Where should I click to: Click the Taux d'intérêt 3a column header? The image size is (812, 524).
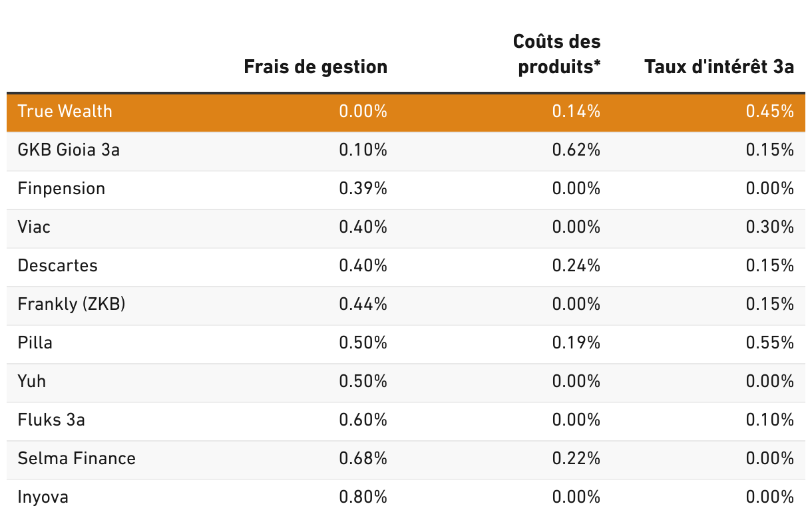pos(719,67)
